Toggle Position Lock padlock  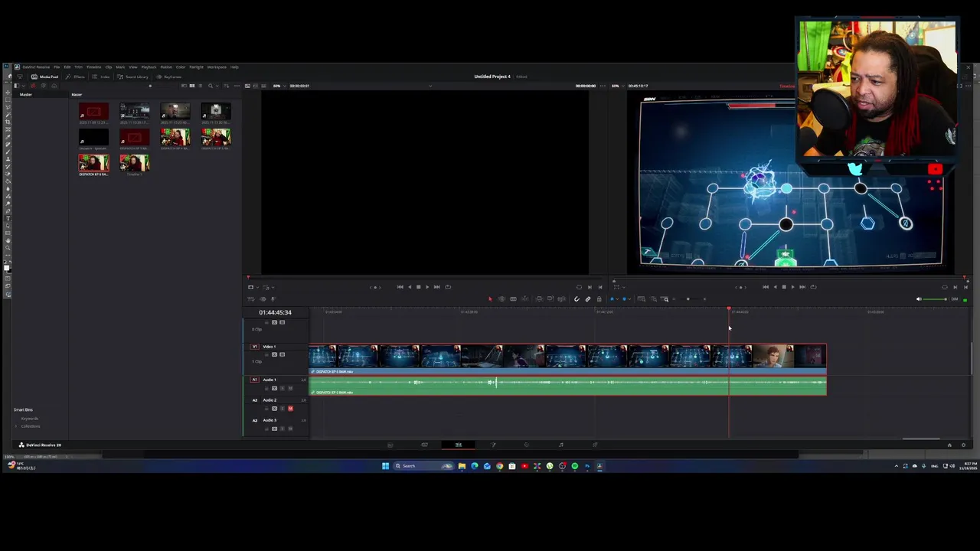point(599,299)
